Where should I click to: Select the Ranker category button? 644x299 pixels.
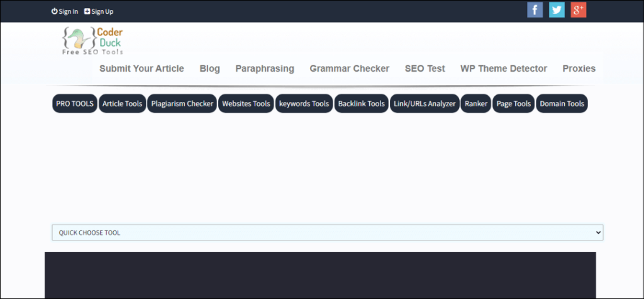(476, 104)
